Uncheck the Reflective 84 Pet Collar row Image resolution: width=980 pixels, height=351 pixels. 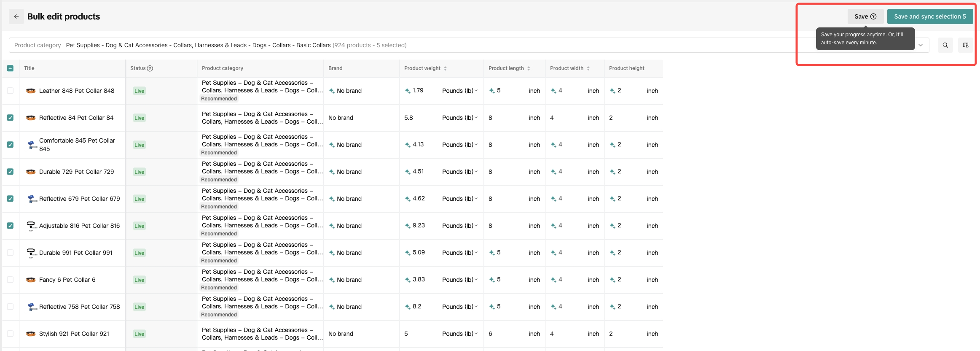click(11, 118)
